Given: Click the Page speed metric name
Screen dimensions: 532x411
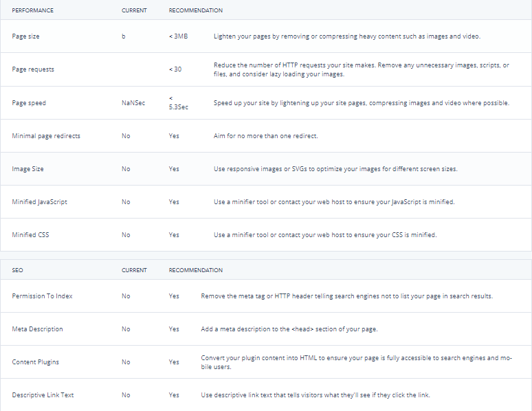Looking at the screenshot, I should 29,103.
